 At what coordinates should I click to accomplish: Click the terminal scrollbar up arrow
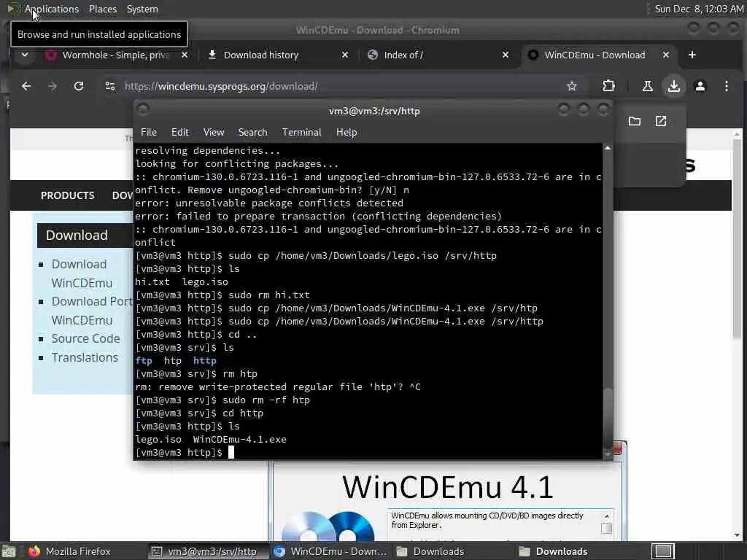tap(608, 148)
